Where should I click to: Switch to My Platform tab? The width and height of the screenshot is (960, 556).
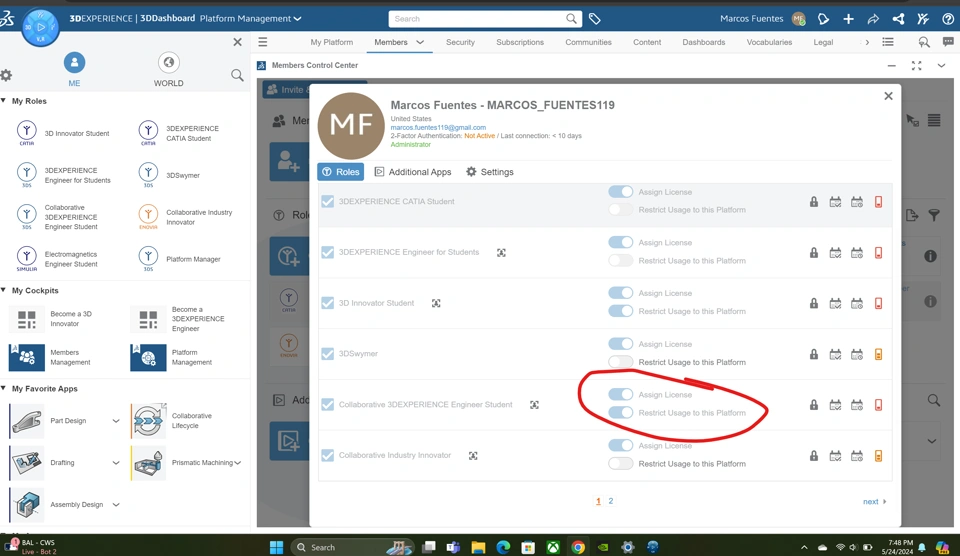click(x=331, y=42)
